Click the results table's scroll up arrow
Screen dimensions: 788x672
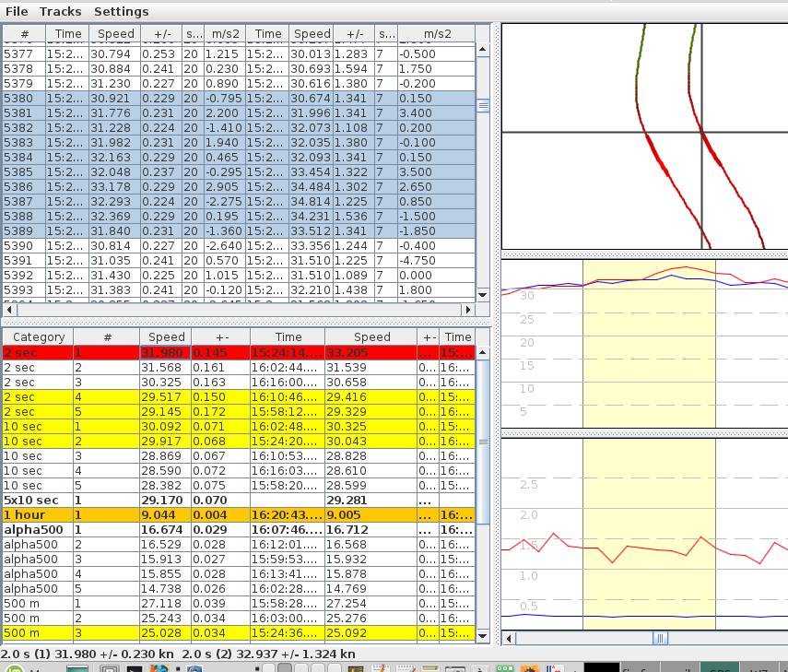(482, 353)
